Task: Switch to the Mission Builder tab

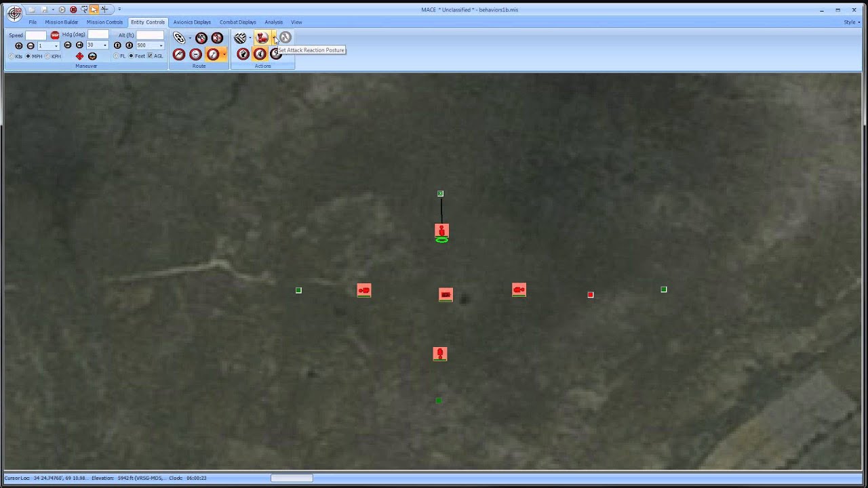Action: (62, 22)
